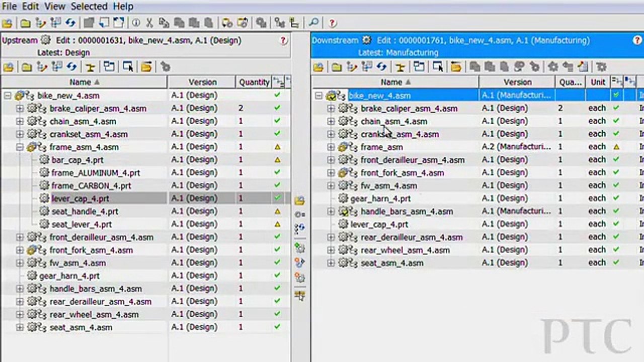
Task: Click the select-with-cursor icon in Downstream toolbar
Action: click(x=438, y=67)
